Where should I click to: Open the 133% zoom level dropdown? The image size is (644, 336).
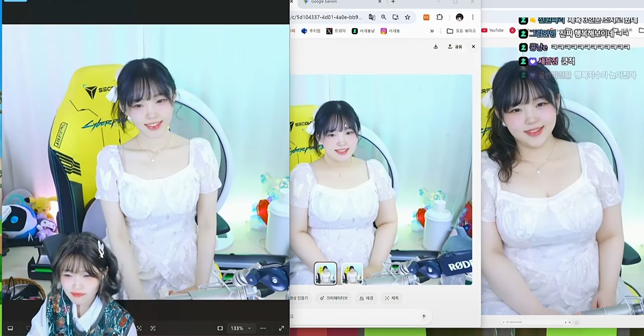240,328
